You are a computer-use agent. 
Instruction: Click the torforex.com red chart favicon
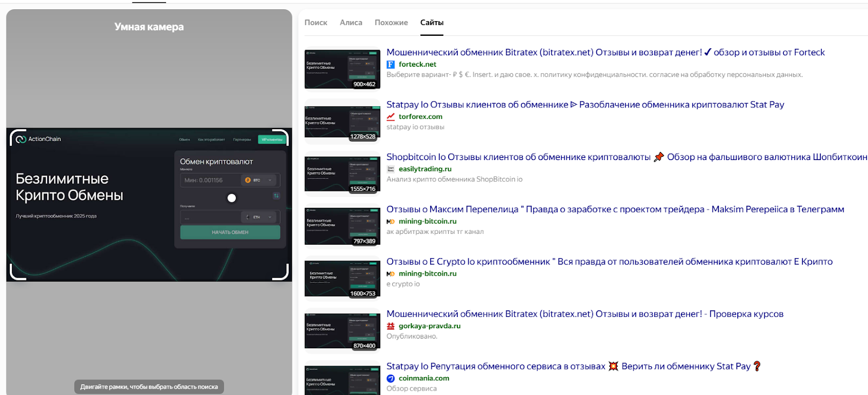[x=391, y=117]
